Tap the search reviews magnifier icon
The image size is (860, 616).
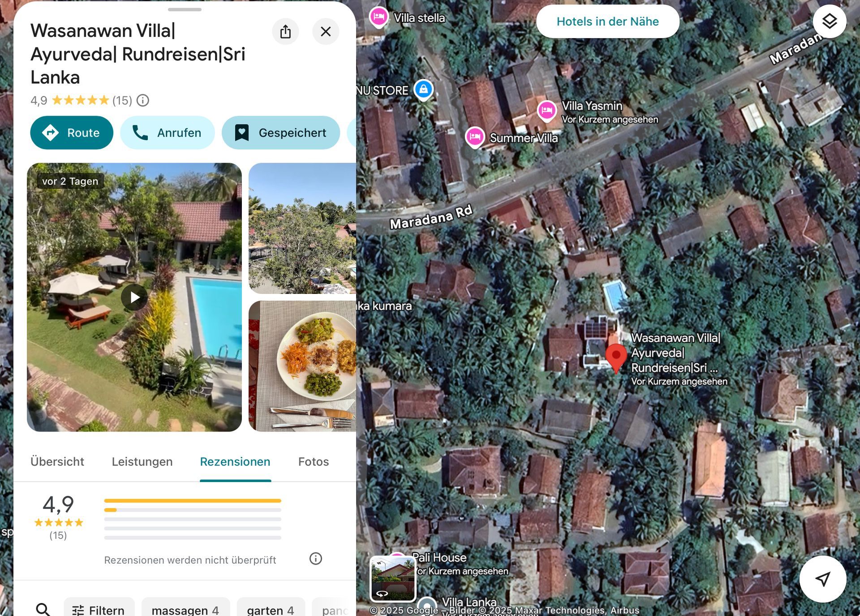pyautogui.click(x=43, y=609)
